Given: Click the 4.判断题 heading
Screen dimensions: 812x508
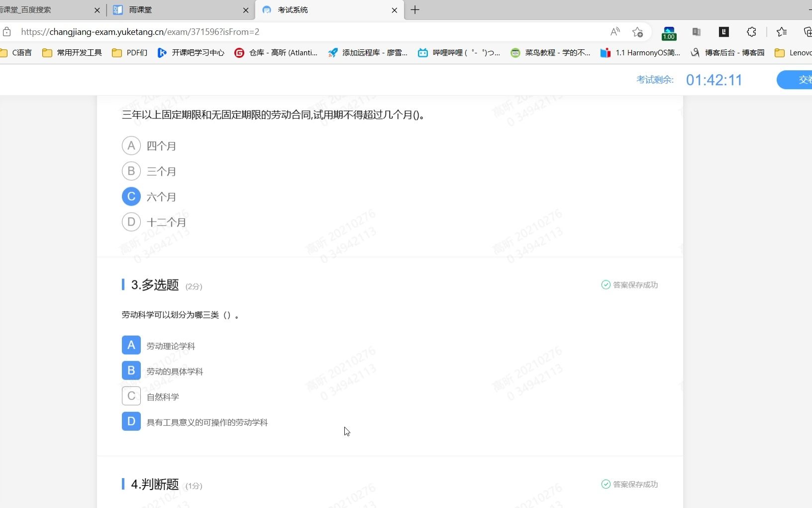Looking at the screenshot, I should click(155, 484).
